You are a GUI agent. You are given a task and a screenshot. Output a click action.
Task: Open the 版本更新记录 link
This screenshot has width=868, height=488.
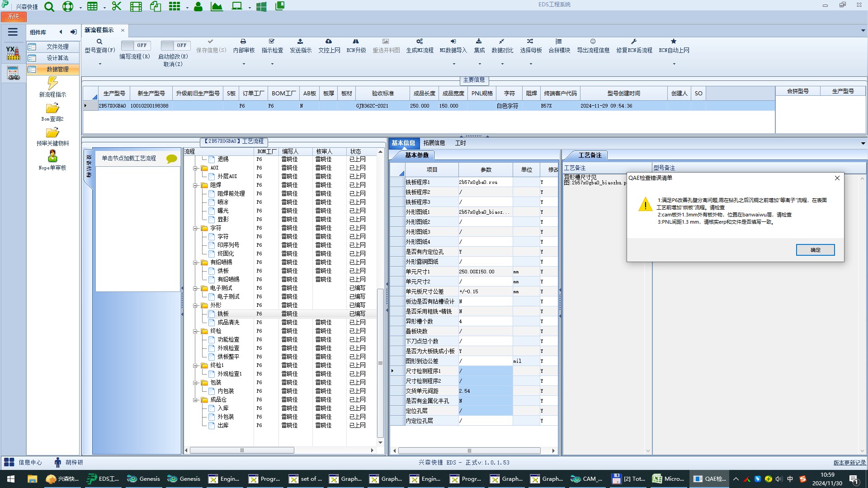point(849,463)
